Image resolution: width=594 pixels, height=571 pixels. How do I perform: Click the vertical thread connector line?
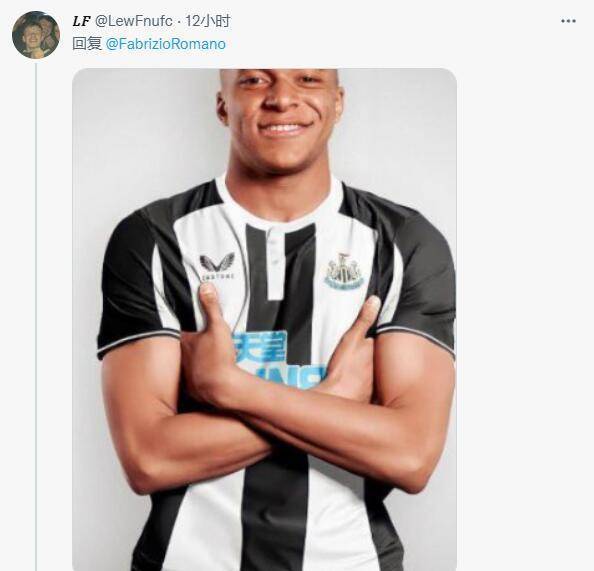(x=36, y=316)
